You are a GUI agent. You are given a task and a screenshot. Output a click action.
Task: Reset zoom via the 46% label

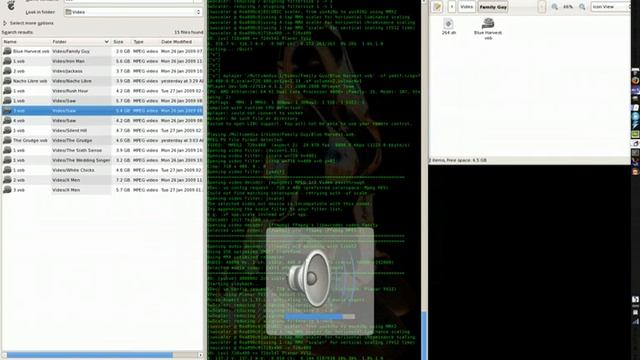point(568,7)
